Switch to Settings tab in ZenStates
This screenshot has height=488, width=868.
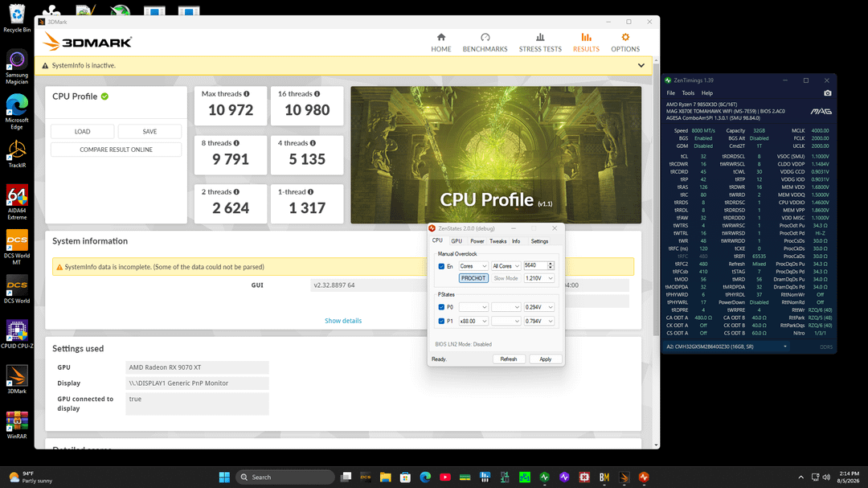tap(539, 241)
